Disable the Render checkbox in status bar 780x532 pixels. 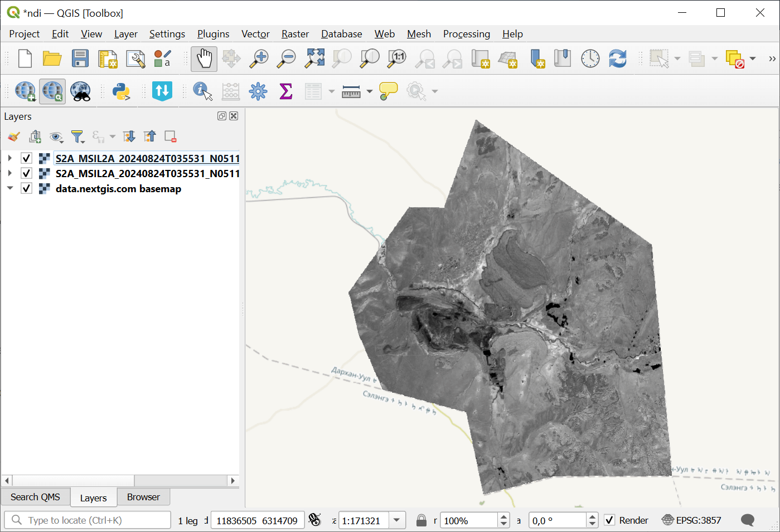pos(609,520)
